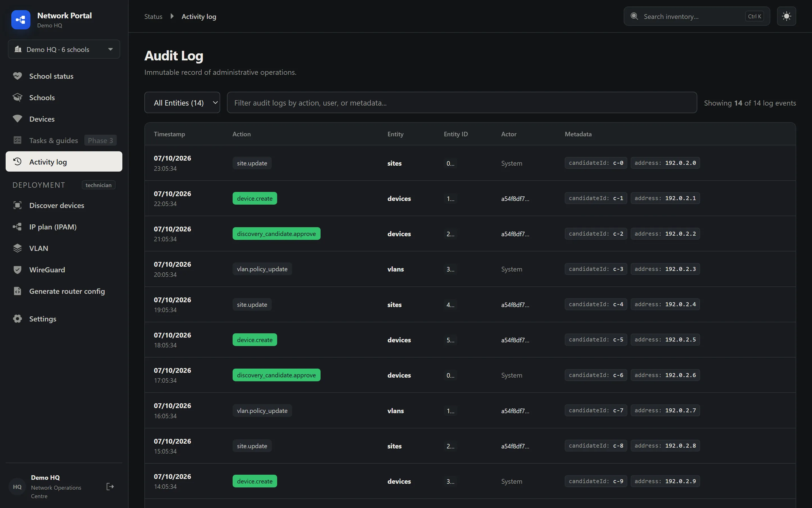This screenshot has width=812, height=508.
Task: Click the Ctrl K shortcut hint
Action: coord(754,16)
